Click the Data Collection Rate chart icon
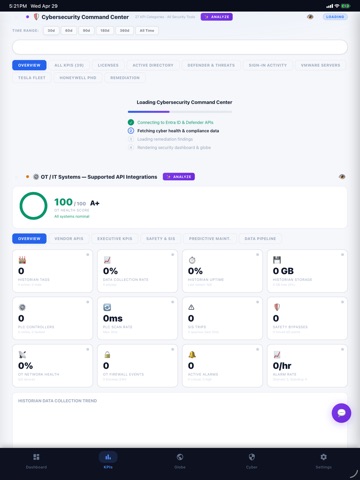This screenshot has height=480, width=360. pos(107,260)
